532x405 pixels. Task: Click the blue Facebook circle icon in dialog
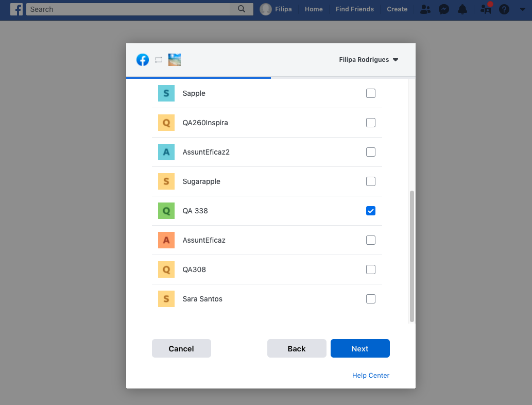pyautogui.click(x=143, y=60)
